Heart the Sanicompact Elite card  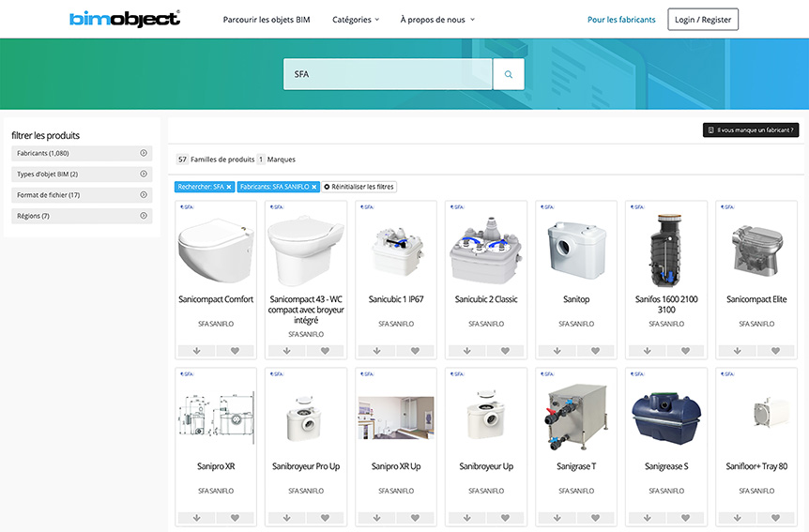[775, 351]
